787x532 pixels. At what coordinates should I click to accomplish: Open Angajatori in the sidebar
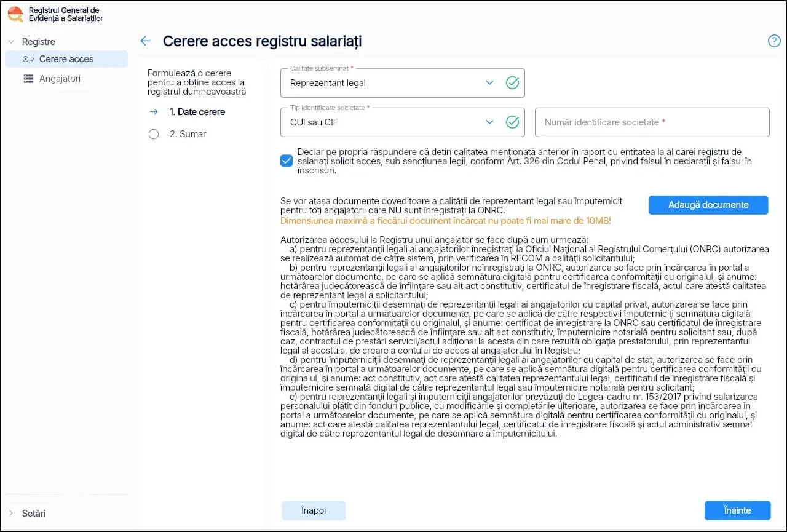coord(60,79)
